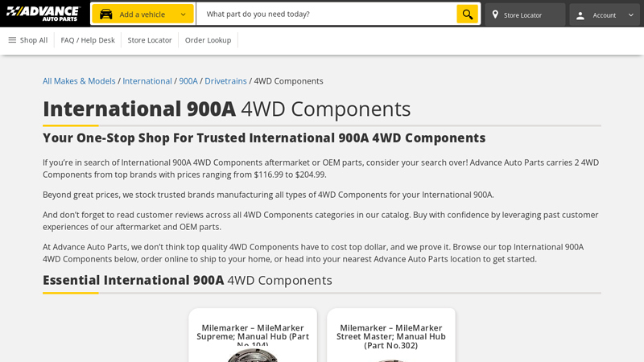Select the '4WD Components' breadcrumb text
644x362 pixels.
(288, 81)
